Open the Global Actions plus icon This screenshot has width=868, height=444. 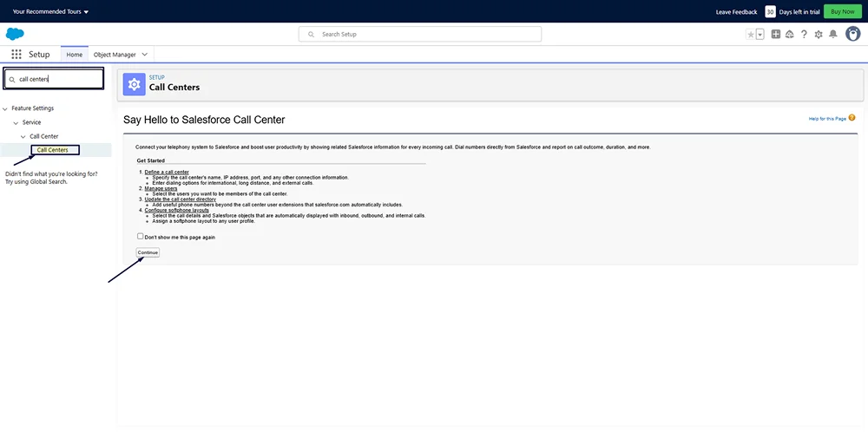[x=775, y=35]
